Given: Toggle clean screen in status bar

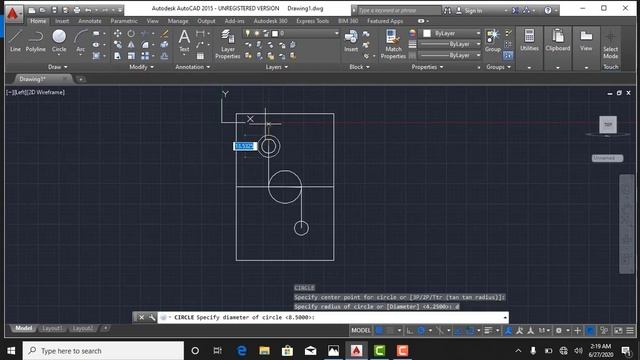Looking at the screenshot, I should click(x=619, y=330).
